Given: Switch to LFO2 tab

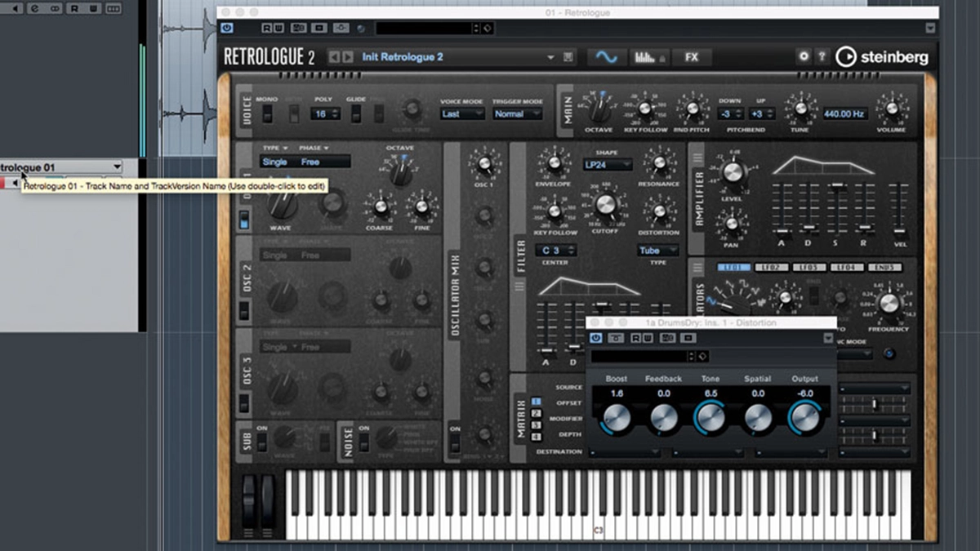Looking at the screenshot, I should (770, 268).
